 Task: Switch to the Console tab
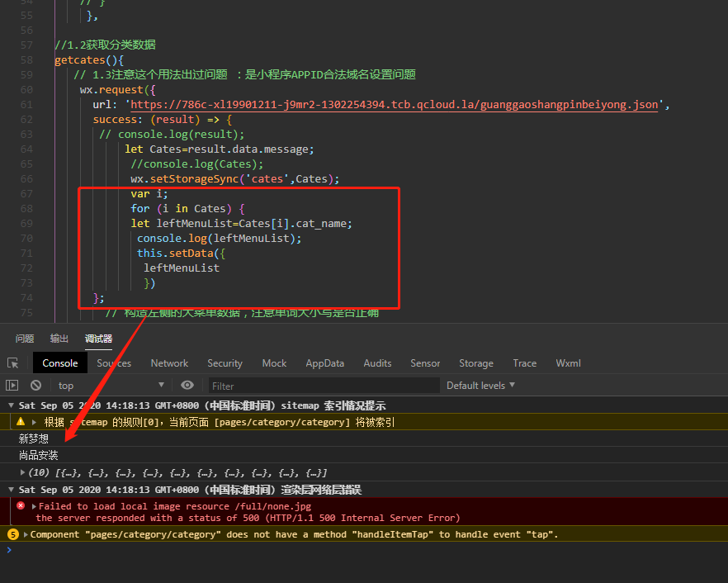tap(60, 363)
